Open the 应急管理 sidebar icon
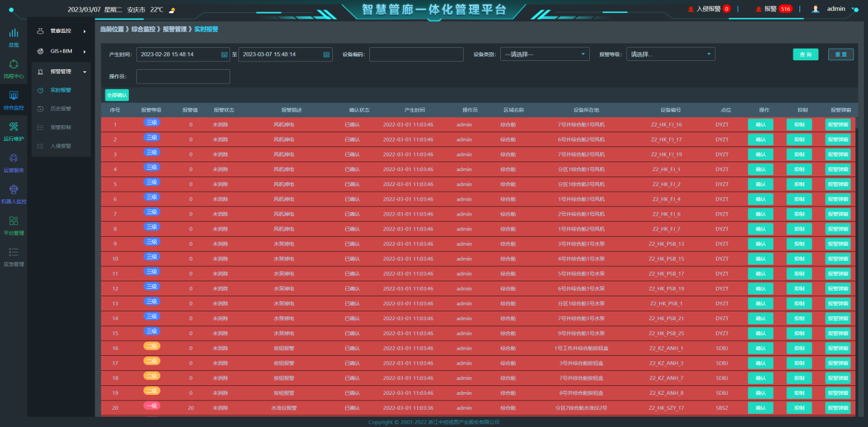Image resolution: width=868 pixels, height=427 pixels. pos(14,252)
